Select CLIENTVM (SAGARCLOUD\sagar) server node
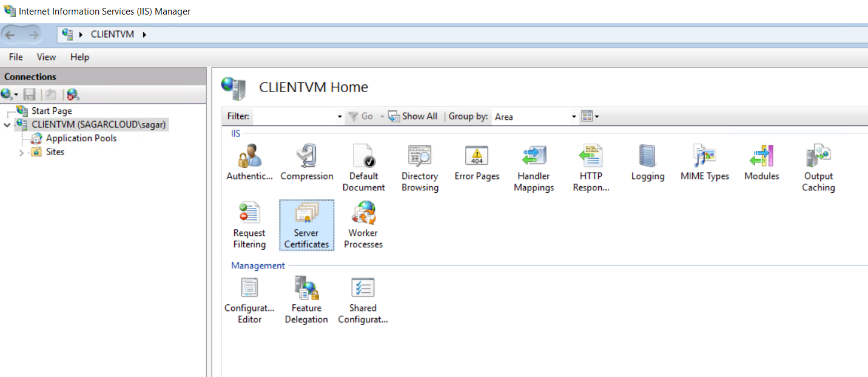868x377 pixels. [x=91, y=124]
